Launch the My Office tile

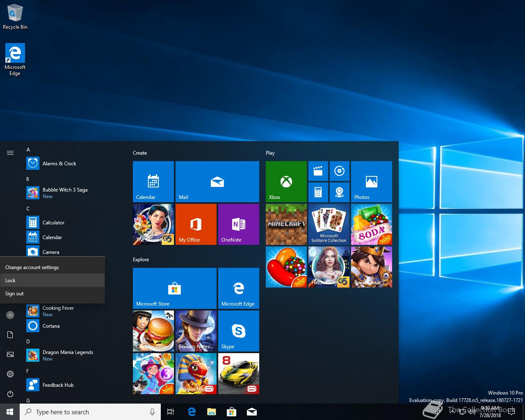tap(196, 224)
